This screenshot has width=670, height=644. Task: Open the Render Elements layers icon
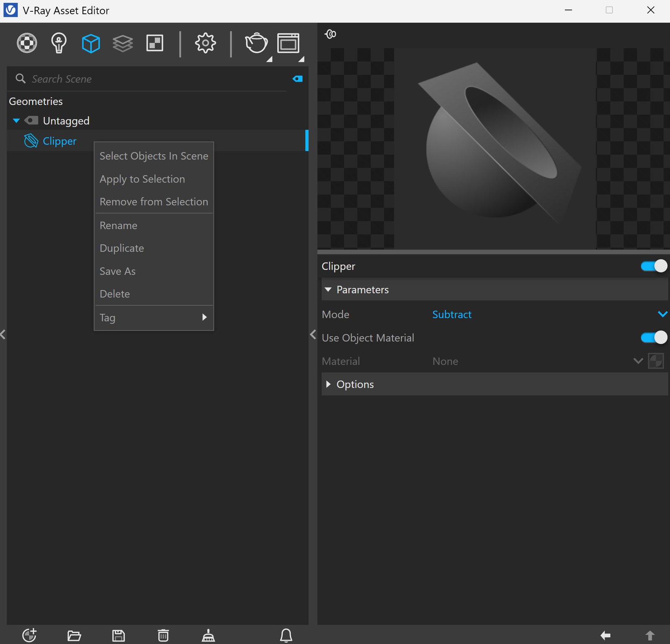[123, 43]
